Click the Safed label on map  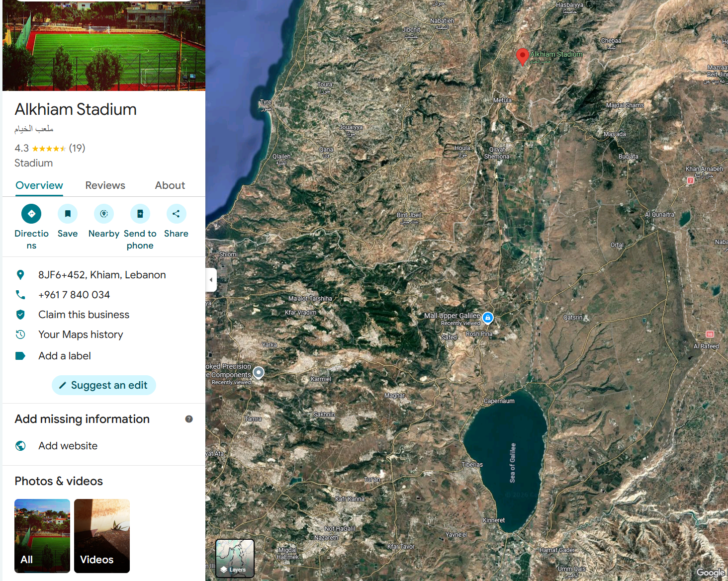tap(449, 337)
